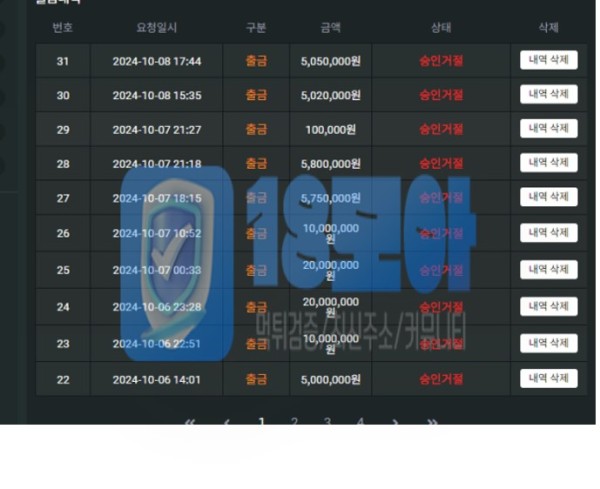Click 내역 삭제 for row 25
This screenshot has width=600, height=489.
[x=548, y=270]
